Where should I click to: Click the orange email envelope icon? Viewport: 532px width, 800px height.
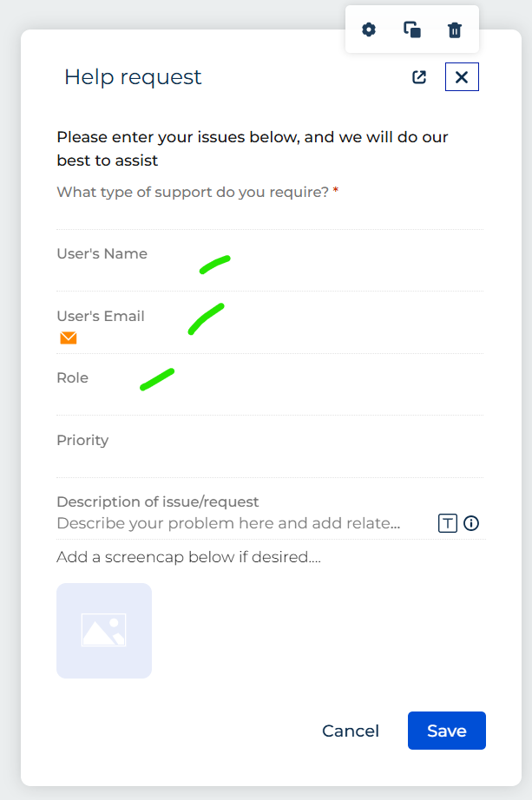point(69,338)
